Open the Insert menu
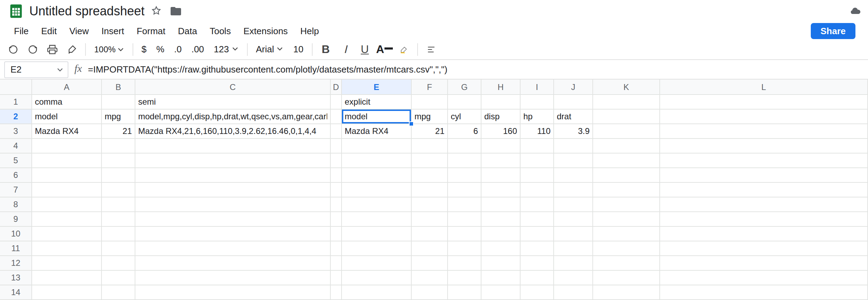Image resolution: width=868 pixels, height=300 pixels. (x=113, y=31)
